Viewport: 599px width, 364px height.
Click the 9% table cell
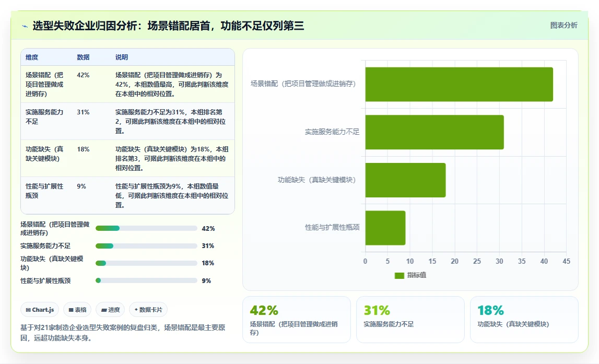[x=81, y=186]
